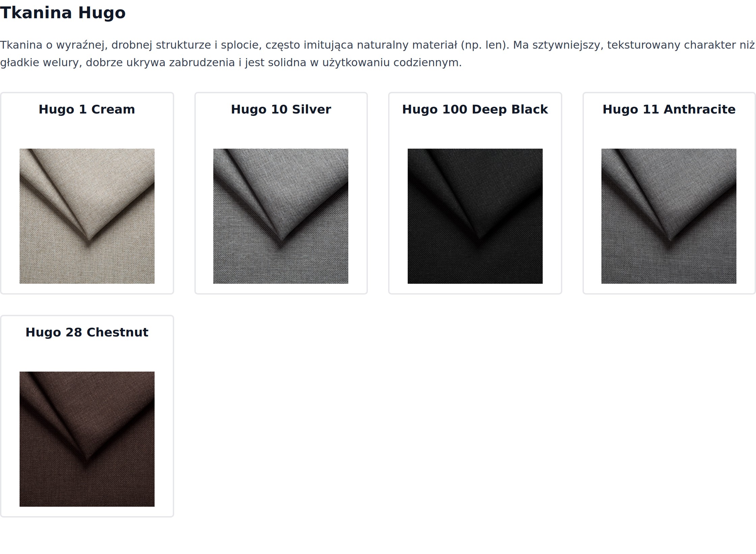The height and width of the screenshot is (554, 756).
Task: Open the Hugo 100 Deep Black label
Action: point(475,109)
